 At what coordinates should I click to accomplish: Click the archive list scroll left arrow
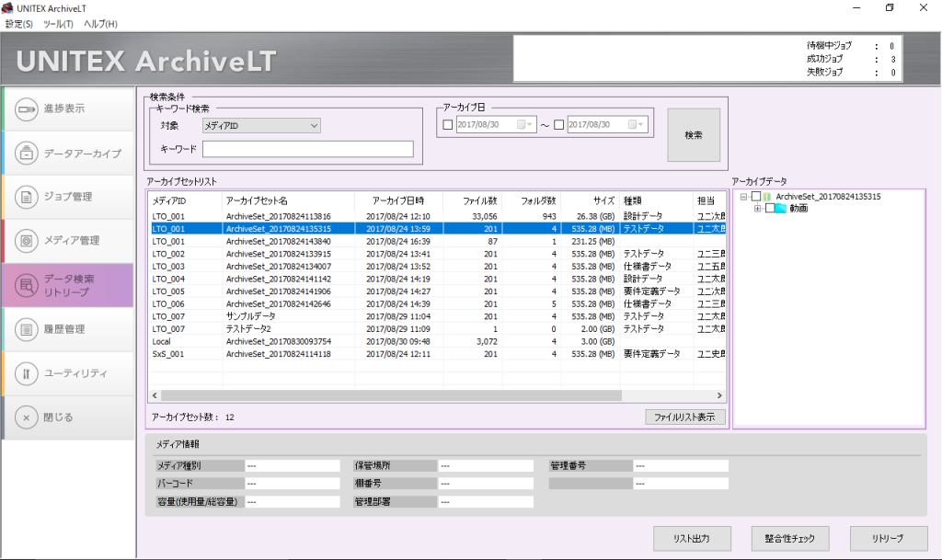155,395
